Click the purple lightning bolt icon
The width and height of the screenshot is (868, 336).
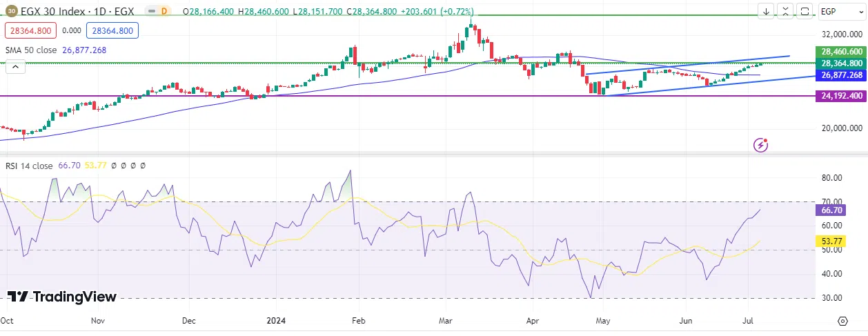coord(761,145)
